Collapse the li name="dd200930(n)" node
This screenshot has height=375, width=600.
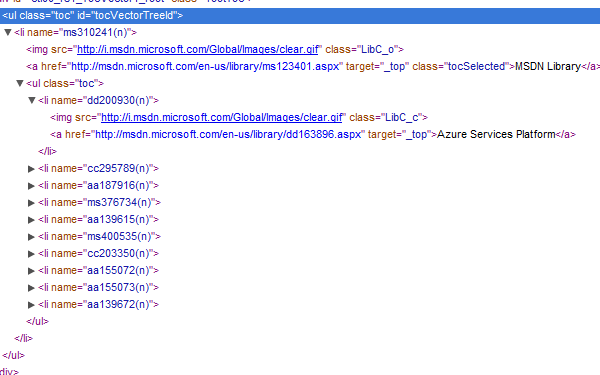(x=32, y=101)
